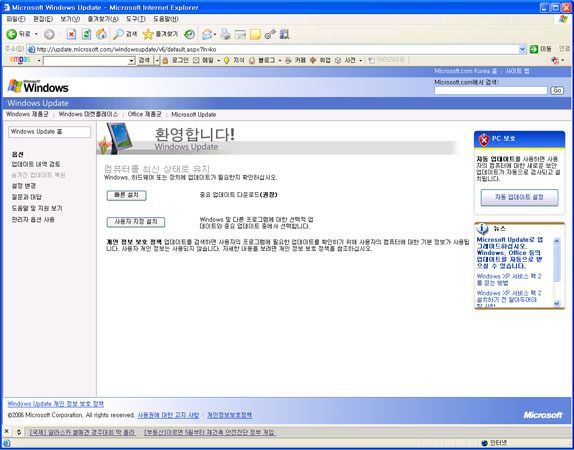574x450 pixels.
Task: Click the key-shaped toolbar icon
Action: [270, 34]
